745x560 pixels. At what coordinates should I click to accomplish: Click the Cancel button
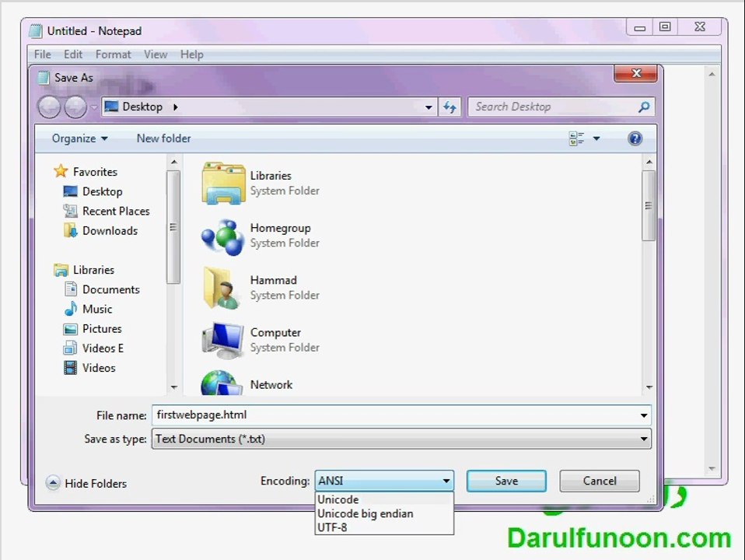pos(600,481)
